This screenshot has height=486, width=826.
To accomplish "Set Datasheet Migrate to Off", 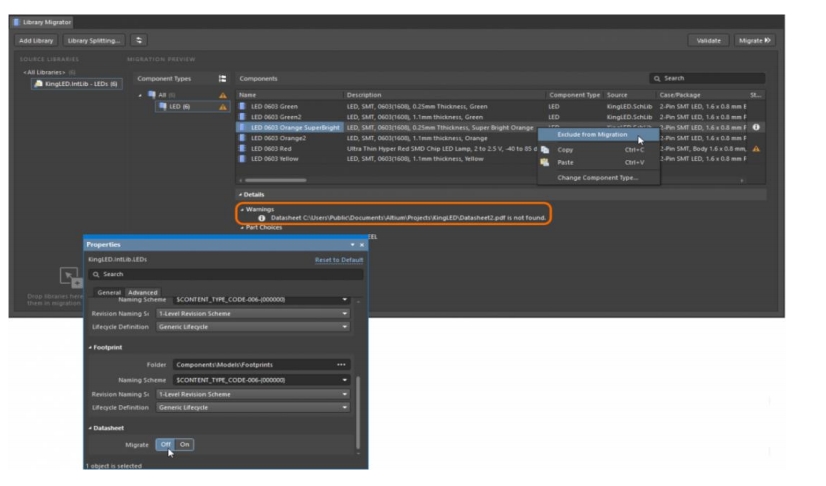I will pyautogui.click(x=165, y=445).
